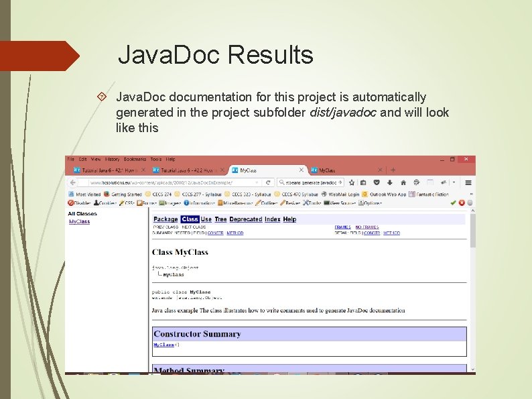The height and width of the screenshot is (399, 532).
Task: Open the Images web developer menu
Action: pyautogui.click(x=170, y=203)
